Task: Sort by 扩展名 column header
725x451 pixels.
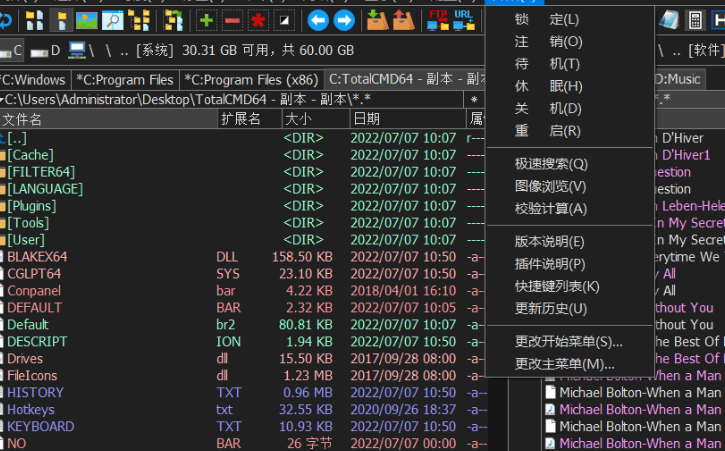Action: pyautogui.click(x=250, y=119)
